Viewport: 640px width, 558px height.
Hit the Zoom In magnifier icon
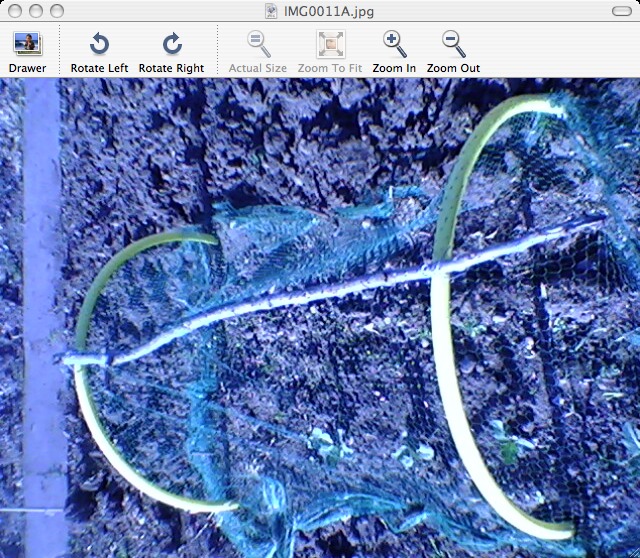point(394,44)
